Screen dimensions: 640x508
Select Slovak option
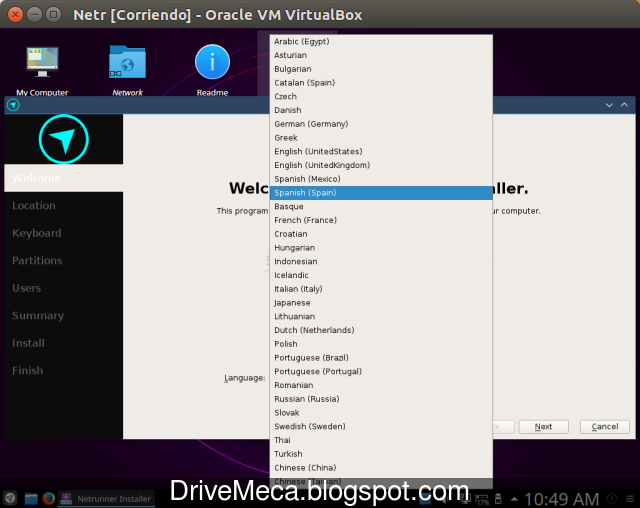(381, 413)
